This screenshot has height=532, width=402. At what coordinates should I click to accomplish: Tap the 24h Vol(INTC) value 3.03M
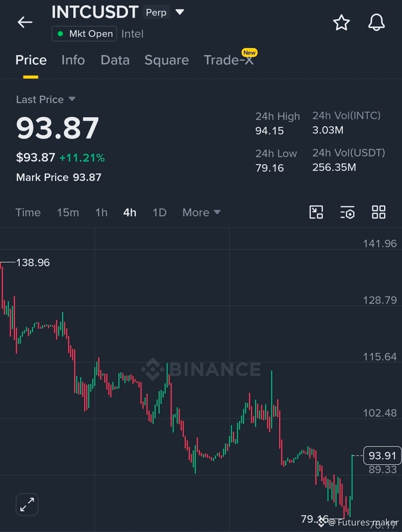tap(328, 130)
